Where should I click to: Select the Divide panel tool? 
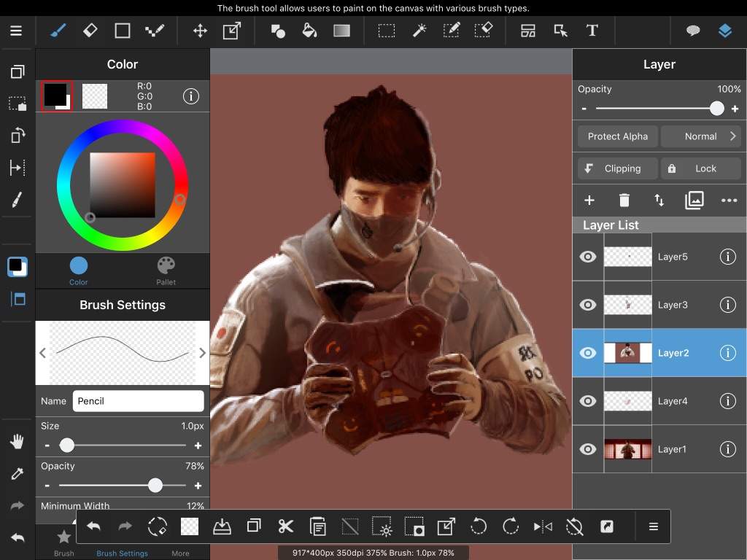[528, 31]
